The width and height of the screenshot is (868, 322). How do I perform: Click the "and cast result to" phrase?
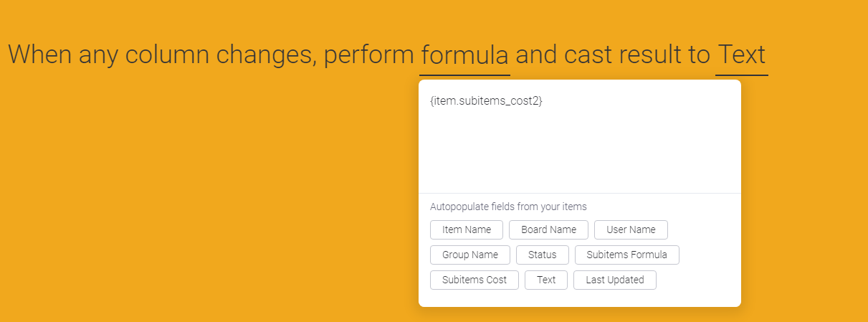[612, 55]
